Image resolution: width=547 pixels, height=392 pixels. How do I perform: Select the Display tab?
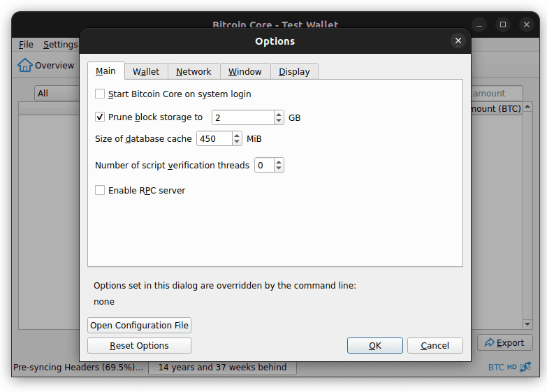pos(294,71)
